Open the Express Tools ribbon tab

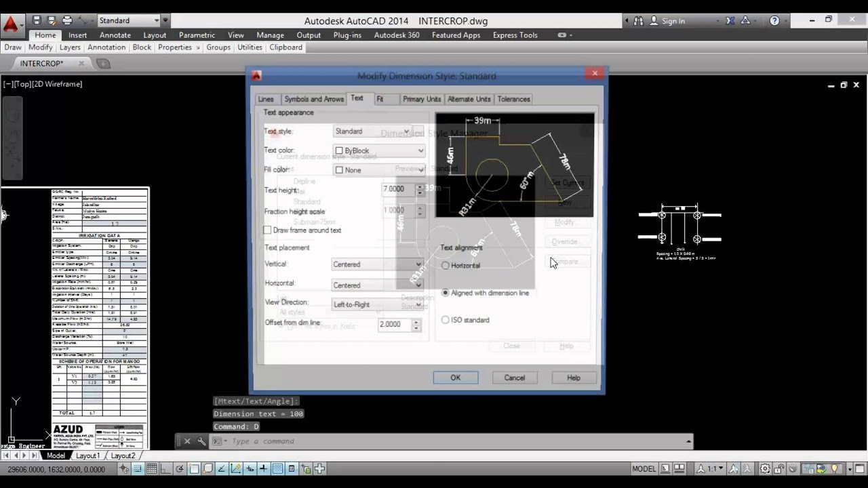point(515,35)
